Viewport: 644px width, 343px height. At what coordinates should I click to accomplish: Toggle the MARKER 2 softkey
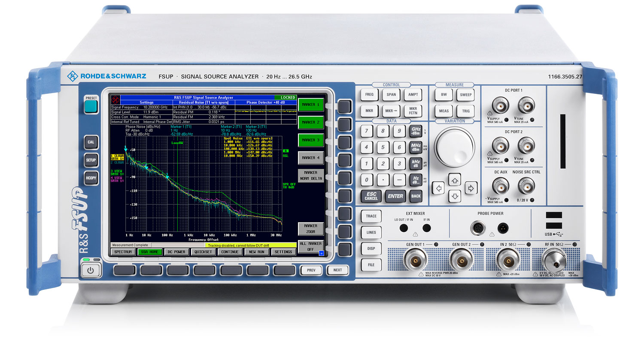pyautogui.click(x=311, y=122)
